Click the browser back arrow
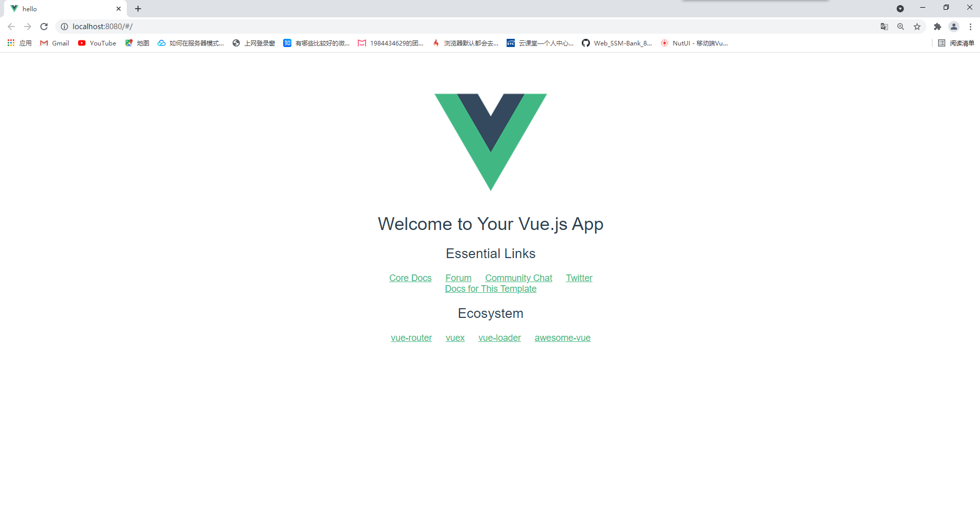Image resolution: width=980 pixels, height=531 pixels. [11, 27]
